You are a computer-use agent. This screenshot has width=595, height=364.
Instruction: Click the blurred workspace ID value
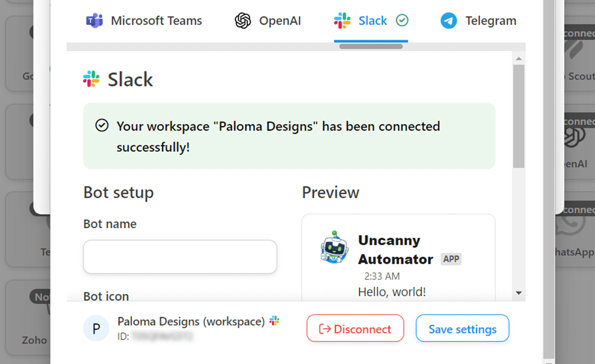click(162, 336)
